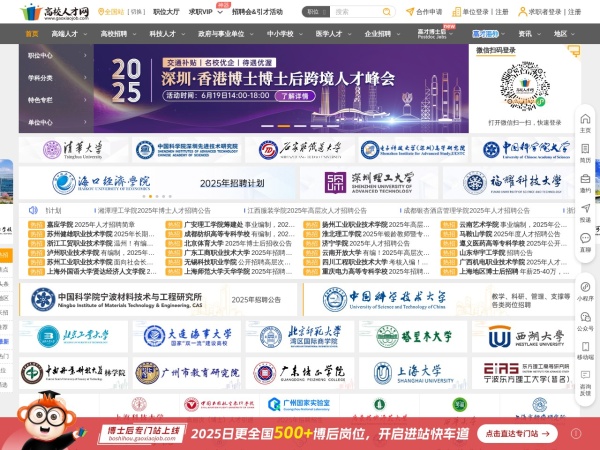This screenshot has width=600, height=450.
Task: Expand 学科分类 side menu item
Action: (x=56, y=78)
